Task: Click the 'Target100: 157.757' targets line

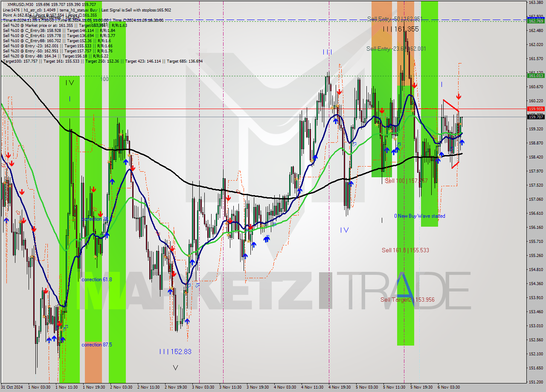Action: (102, 61)
